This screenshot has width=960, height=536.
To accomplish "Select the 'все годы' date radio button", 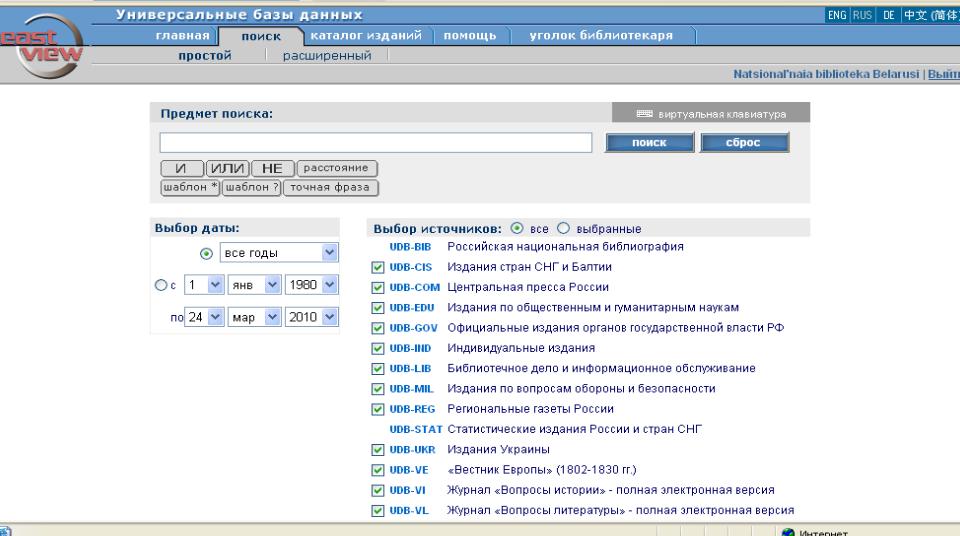I will pos(206,253).
